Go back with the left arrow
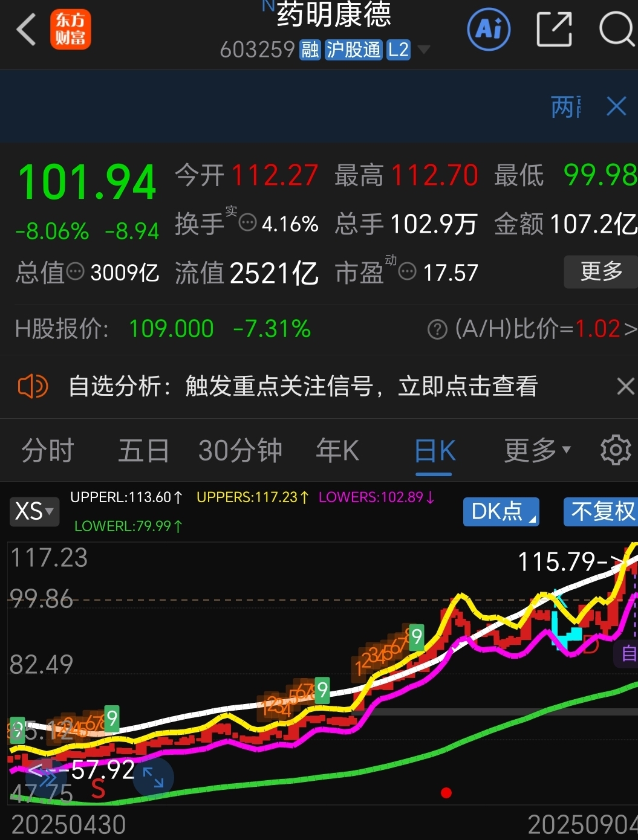 26,30
